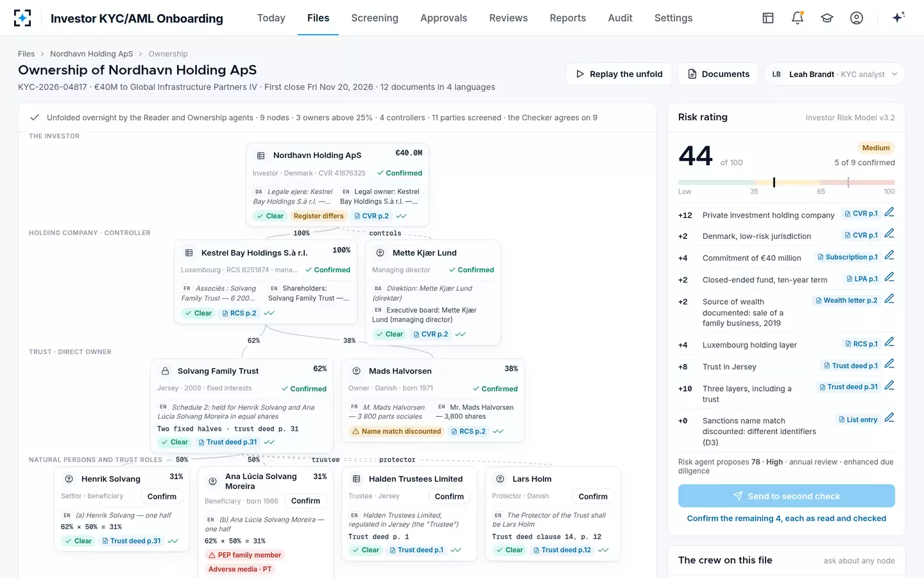Viewport: 924px width, 578px height.
Task: Open Files breadcrumb link
Action: coord(26,54)
